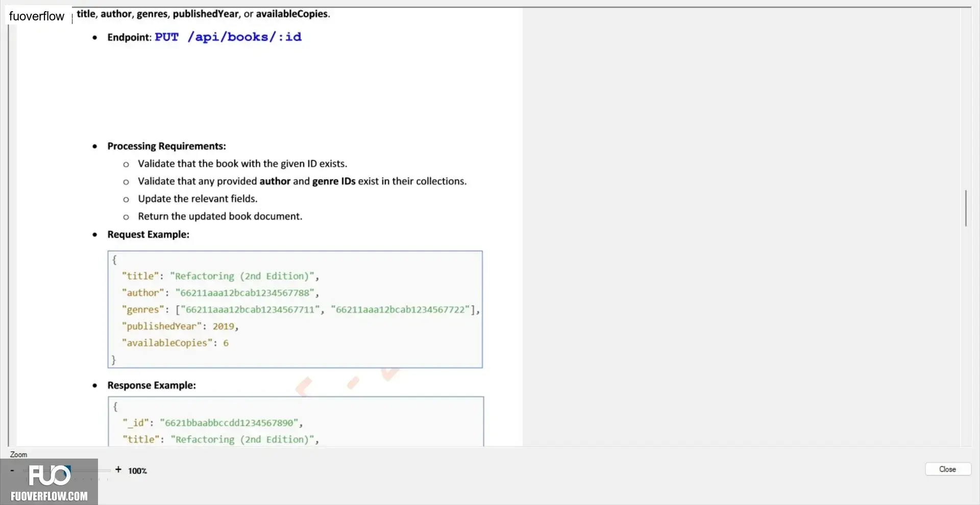This screenshot has width=980, height=505.
Task: Click the zoom out minus button
Action: click(x=12, y=470)
